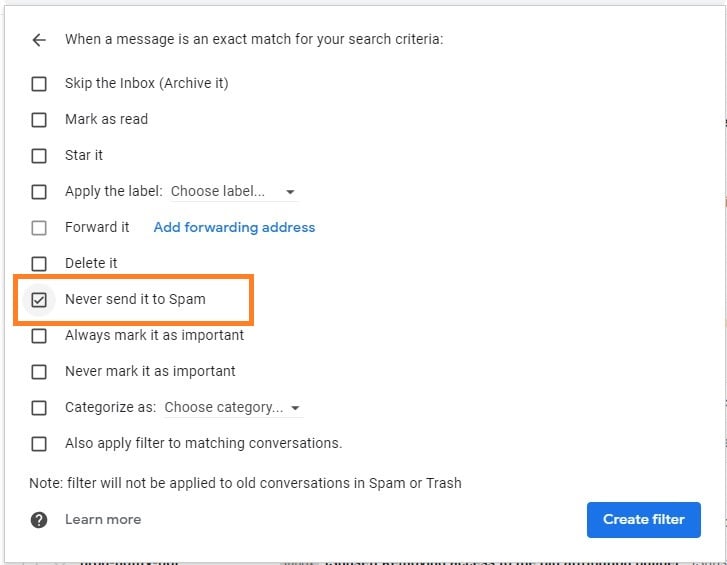Viewport: 727px width, 565px height.
Task: Click the back arrow icon
Action: click(39, 40)
